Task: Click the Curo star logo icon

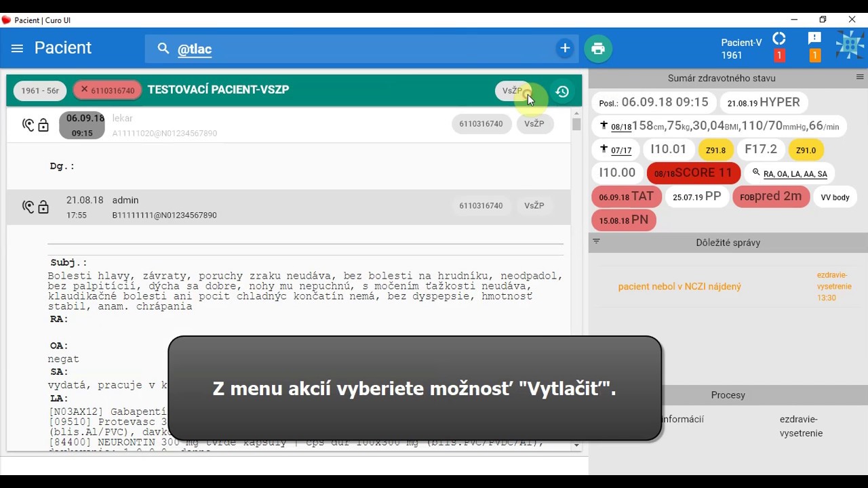Action: point(850,45)
